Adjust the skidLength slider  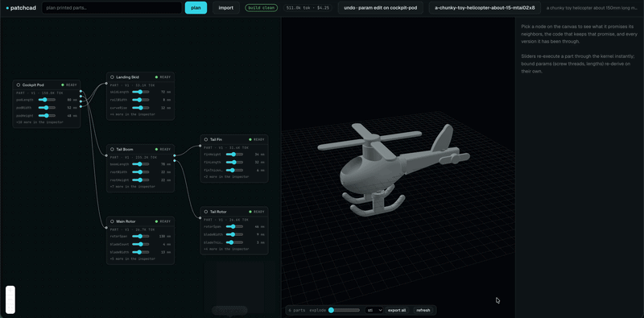(x=140, y=92)
